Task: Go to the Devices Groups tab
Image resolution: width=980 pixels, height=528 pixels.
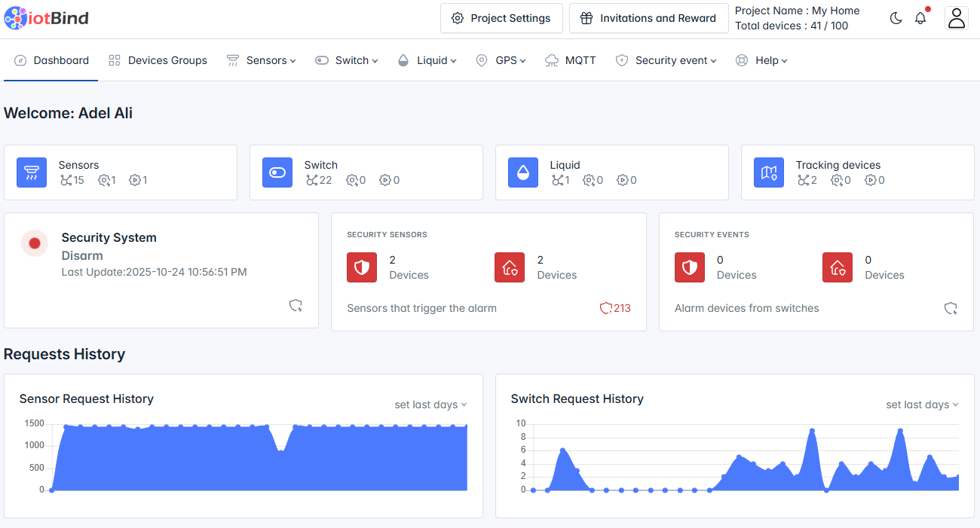Action: pos(158,60)
